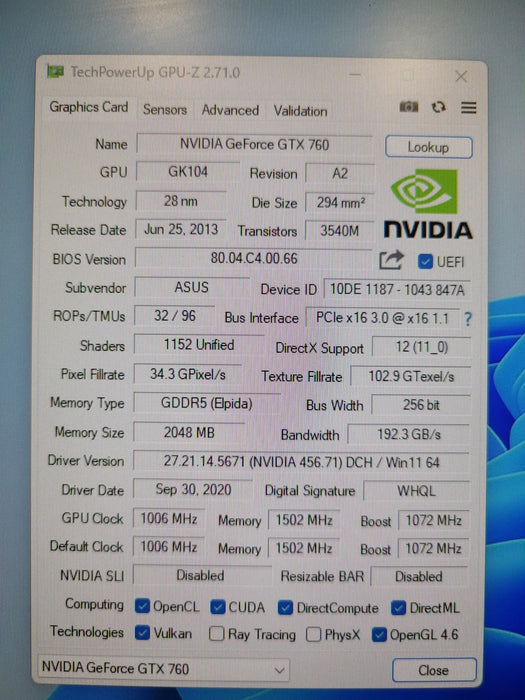Click the Default Clock row Memory 1502 MHz
Viewport: 525px width, 700px height.
click(x=304, y=548)
